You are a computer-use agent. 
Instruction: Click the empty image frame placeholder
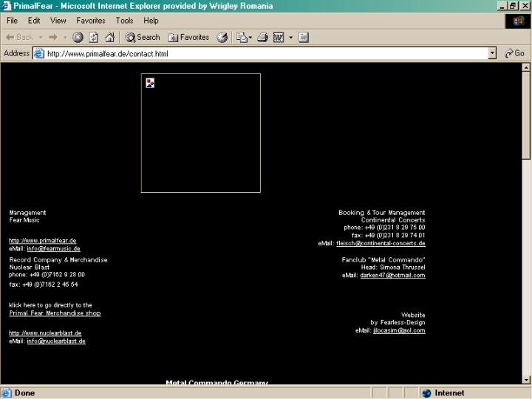coord(201,133)
